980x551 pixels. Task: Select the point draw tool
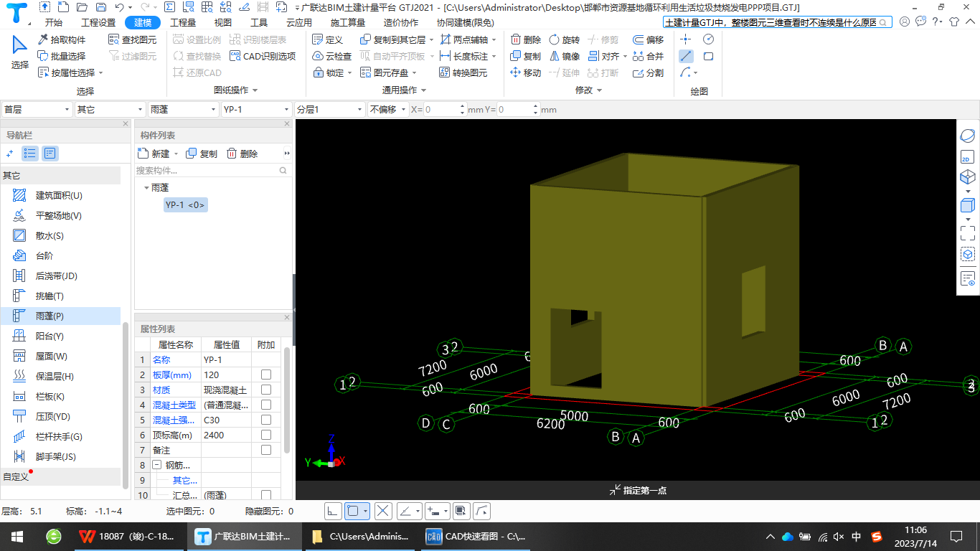[687, 39]
